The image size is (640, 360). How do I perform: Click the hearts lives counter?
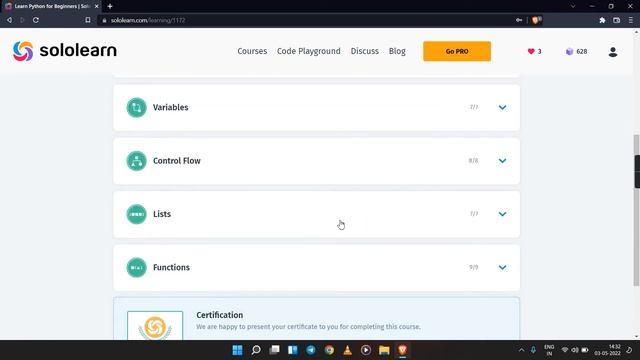(x=534, y=51)
